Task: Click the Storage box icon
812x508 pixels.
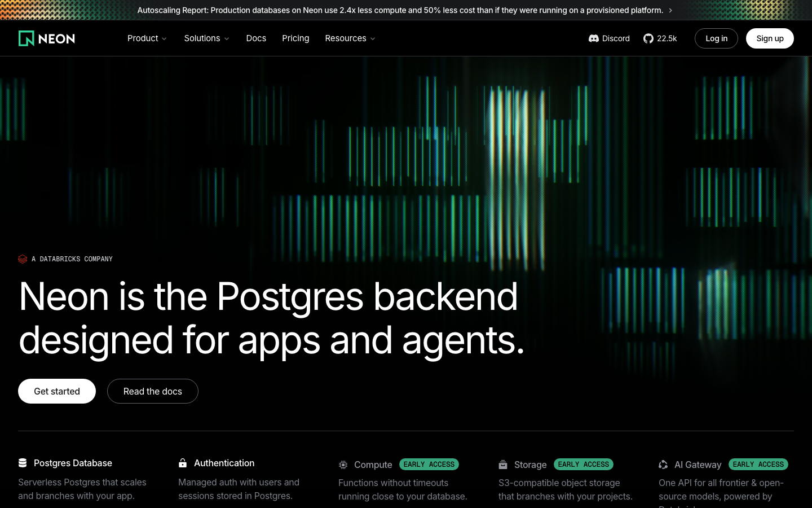Action: point(503,465)
